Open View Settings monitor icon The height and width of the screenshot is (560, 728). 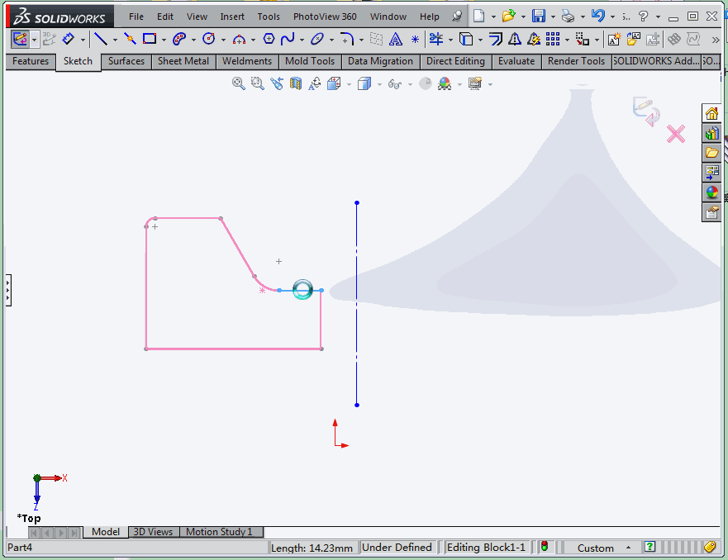(x=475, y=83)
